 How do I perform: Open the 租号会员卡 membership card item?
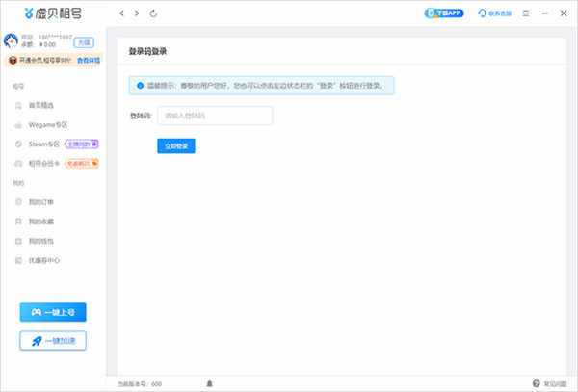click(x=44, y=163)
